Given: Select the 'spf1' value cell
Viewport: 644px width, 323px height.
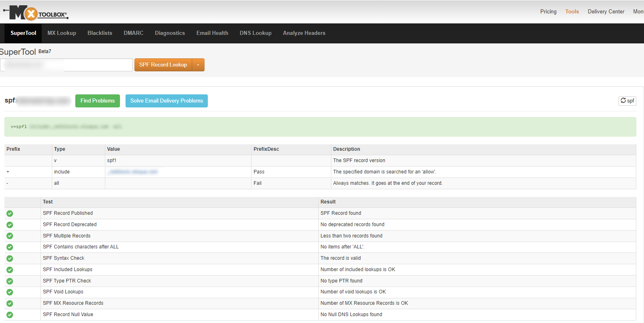Looking at the screenshot, I should (178, 160).
